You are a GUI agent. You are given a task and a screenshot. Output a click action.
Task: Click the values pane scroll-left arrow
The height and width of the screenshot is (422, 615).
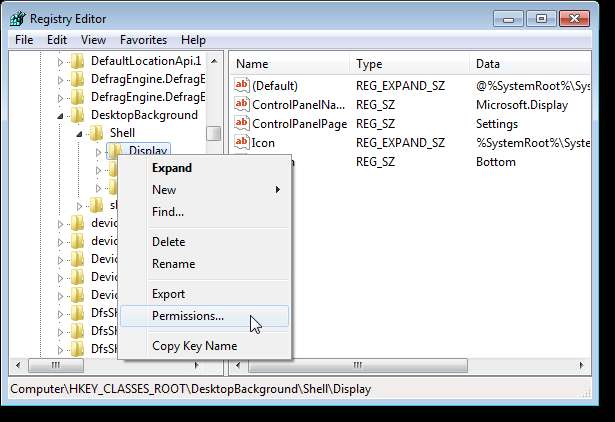pyautogui.click(x=238, y=365)
